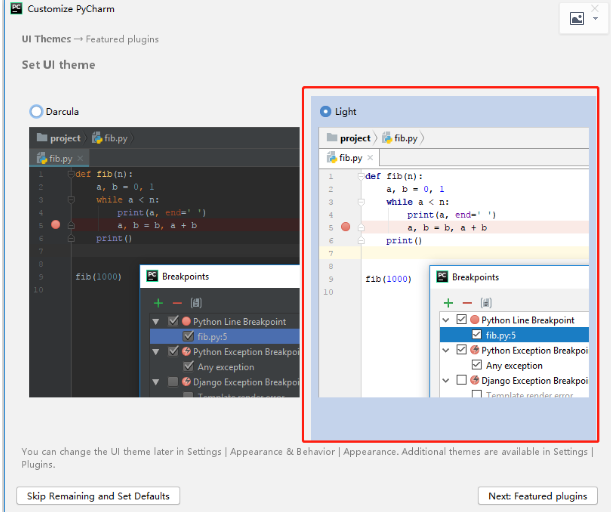Click the UI Themes breadcrumb step

click(46, 39)
